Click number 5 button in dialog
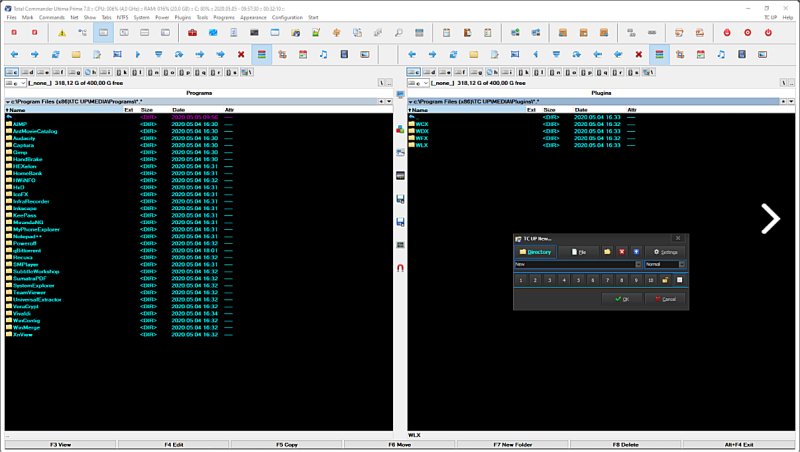The height and width of the screenshot is (452, 800). tap(578, 280)
